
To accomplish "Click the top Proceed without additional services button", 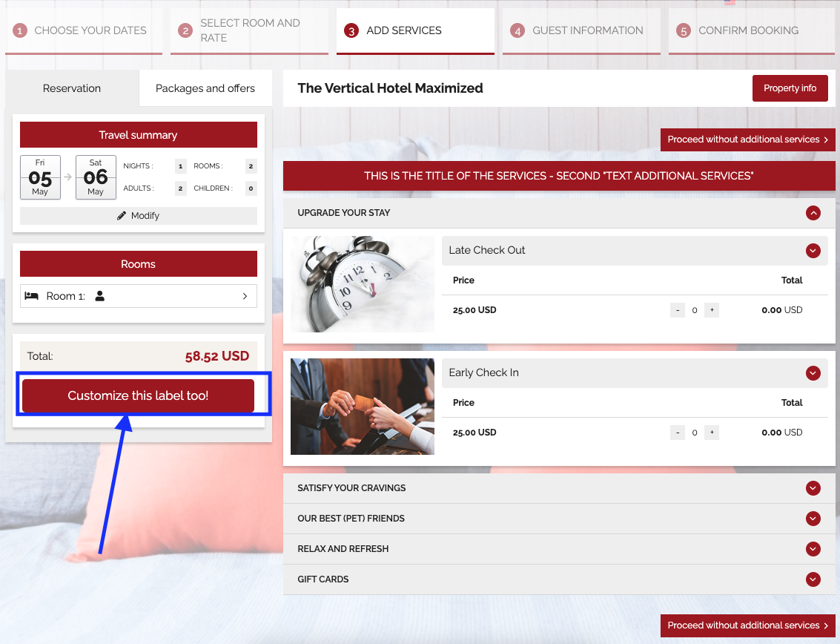I will (x=748, y=139).
